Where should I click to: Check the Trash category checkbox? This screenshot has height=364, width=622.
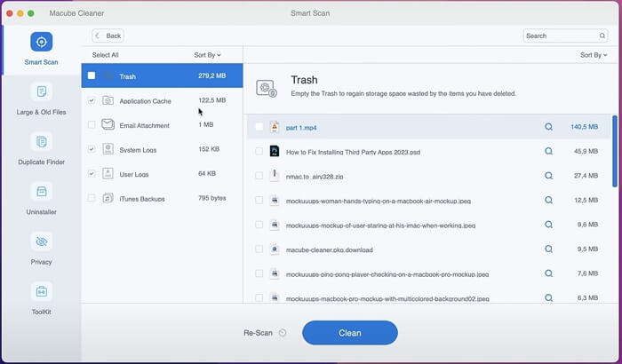(92, 75)
